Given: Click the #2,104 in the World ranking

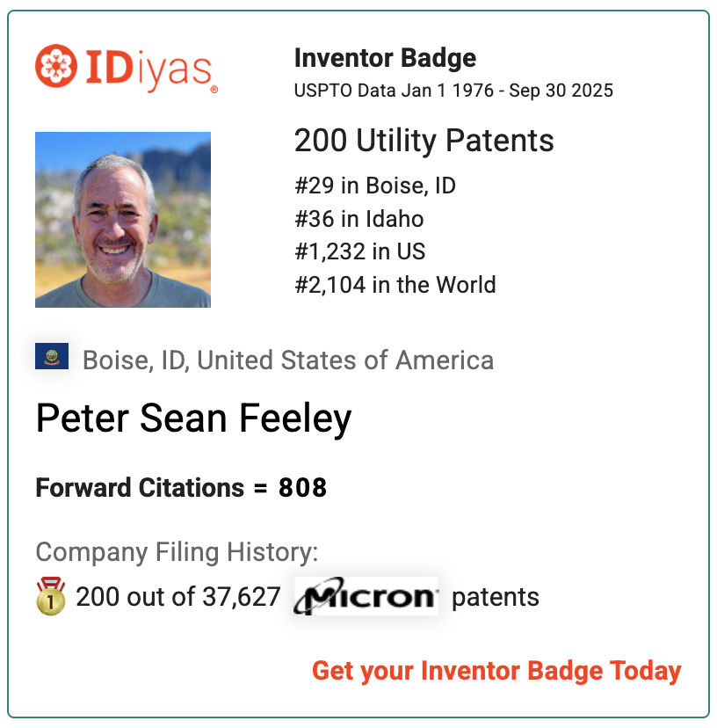Looking at the screenshot, I should coord(395,285).
